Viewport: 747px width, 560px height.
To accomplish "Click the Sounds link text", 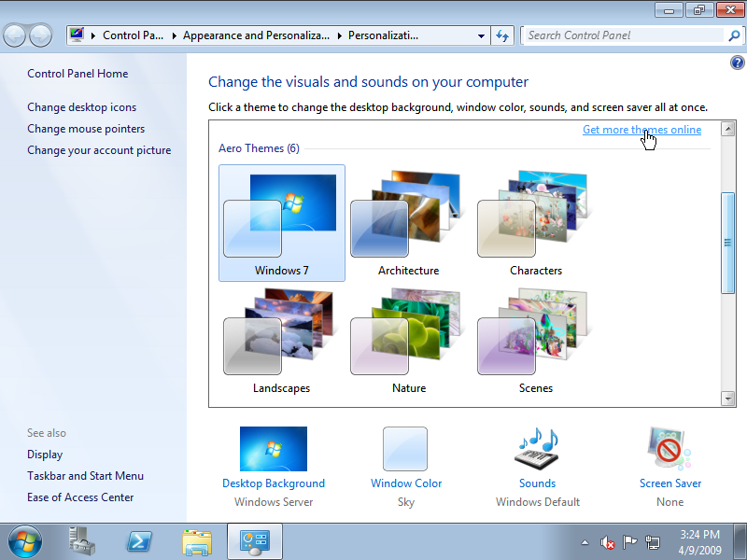I will (538, 483).
